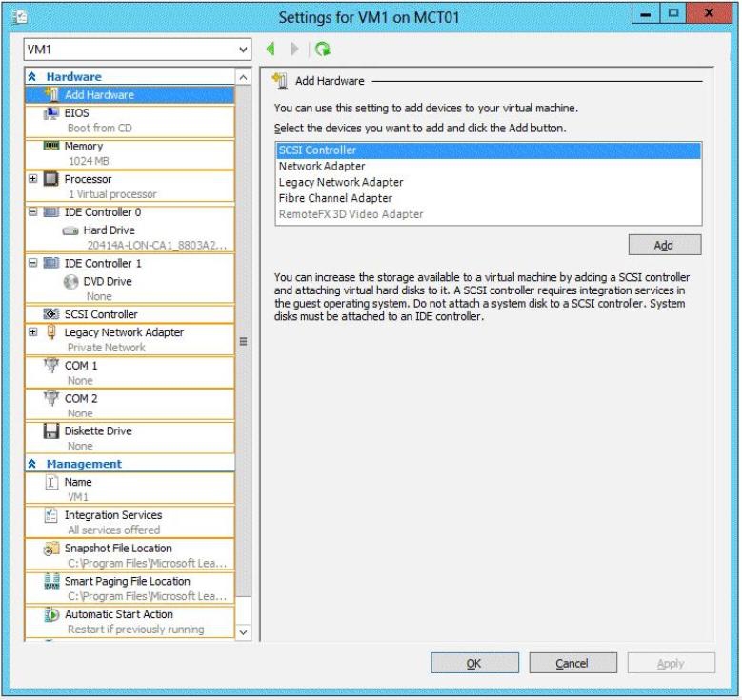This screenshot has height=700, width=742.
Task: Click the Hardware section header text
Action: coord(74,77)
